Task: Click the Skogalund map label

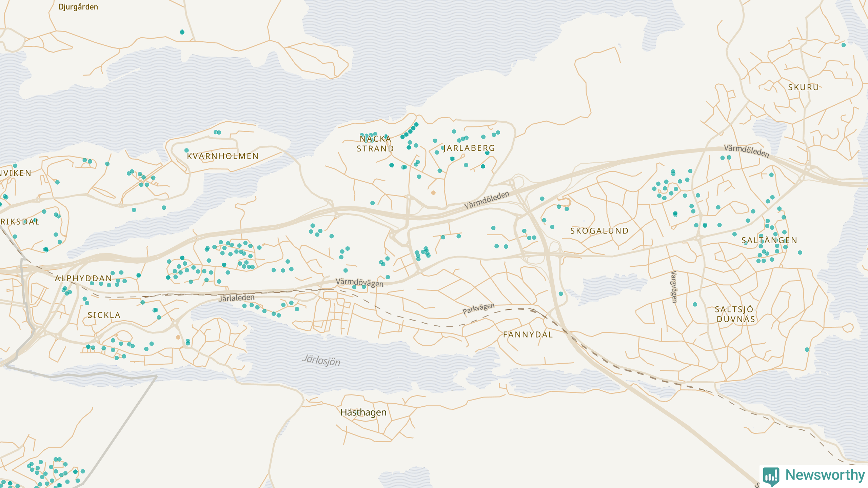Action: click(599, 231)
